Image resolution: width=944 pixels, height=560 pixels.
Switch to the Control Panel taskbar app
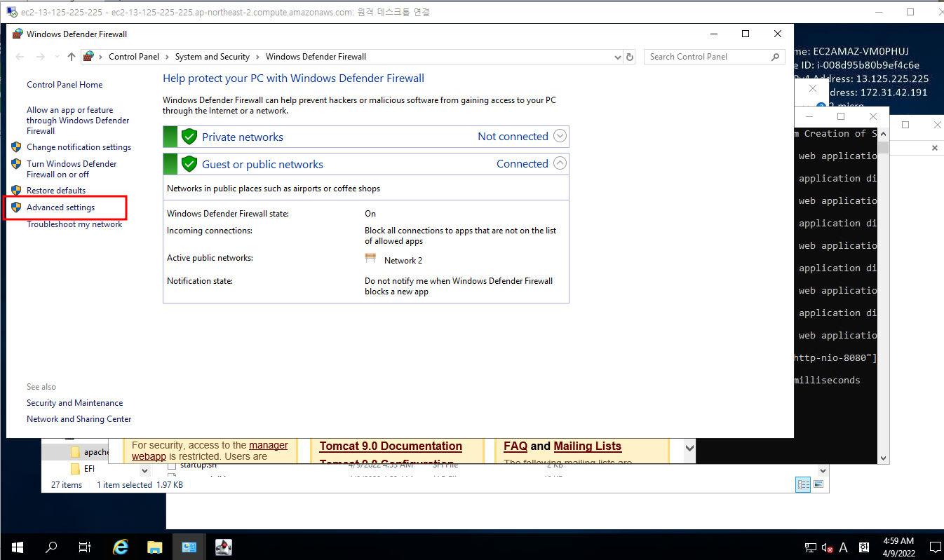click(189, 547)
